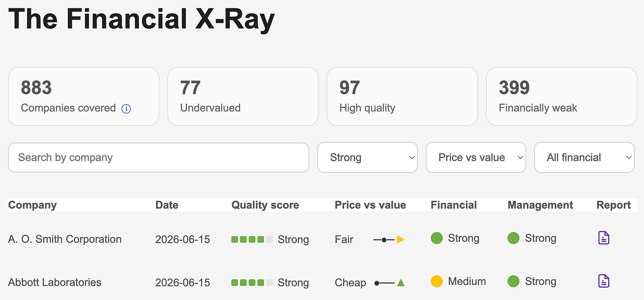
Task: Sort by the Company column header
Action: [32, 205]
